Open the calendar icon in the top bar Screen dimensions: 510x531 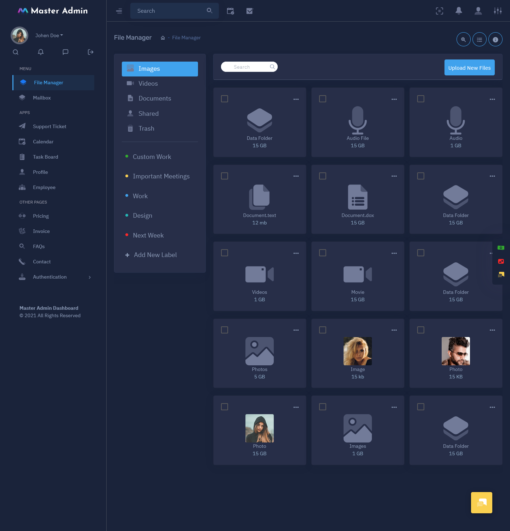tap(230, 11)
